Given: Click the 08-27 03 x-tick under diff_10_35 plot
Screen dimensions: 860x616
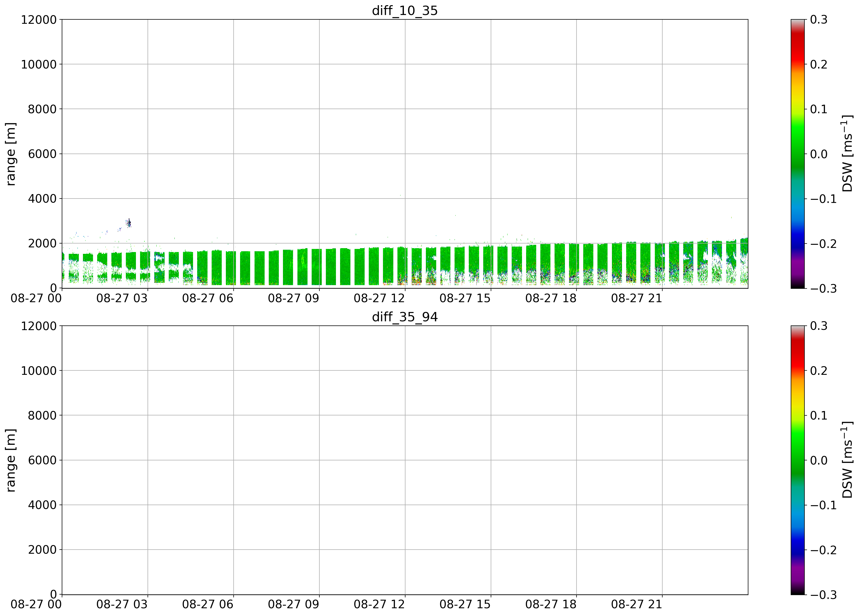Looking at the screenshot, I should coord(122,299).
